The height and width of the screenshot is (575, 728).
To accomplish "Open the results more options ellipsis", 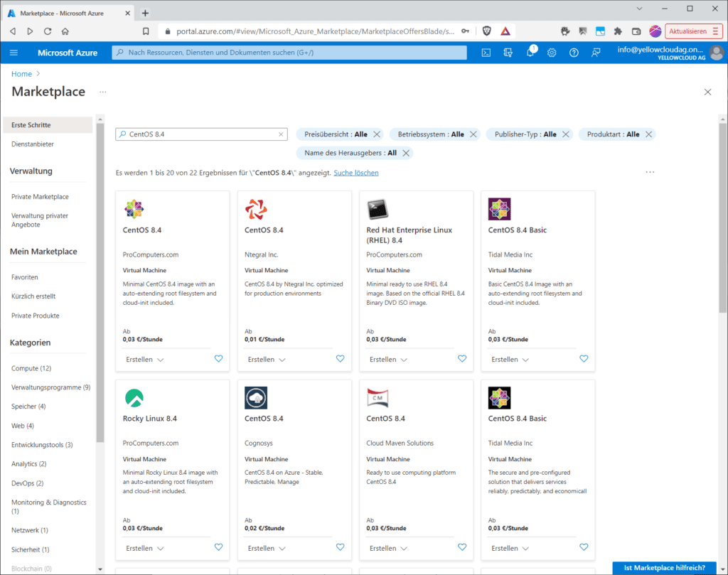I will (x=650, y=172).
